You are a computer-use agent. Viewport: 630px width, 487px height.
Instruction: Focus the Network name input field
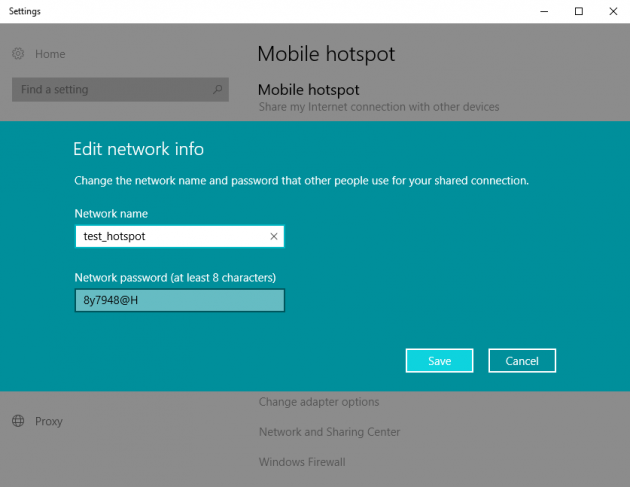[180, 236]
